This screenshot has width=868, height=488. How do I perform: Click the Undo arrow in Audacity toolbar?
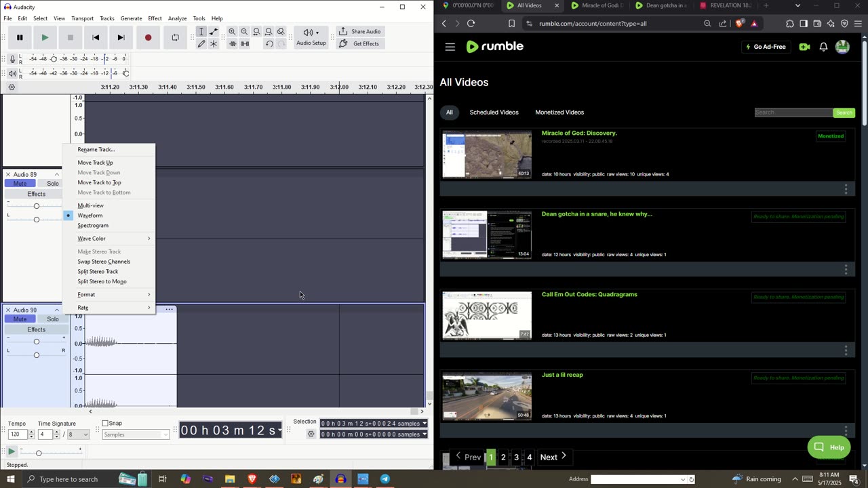(x=269, y=43)
